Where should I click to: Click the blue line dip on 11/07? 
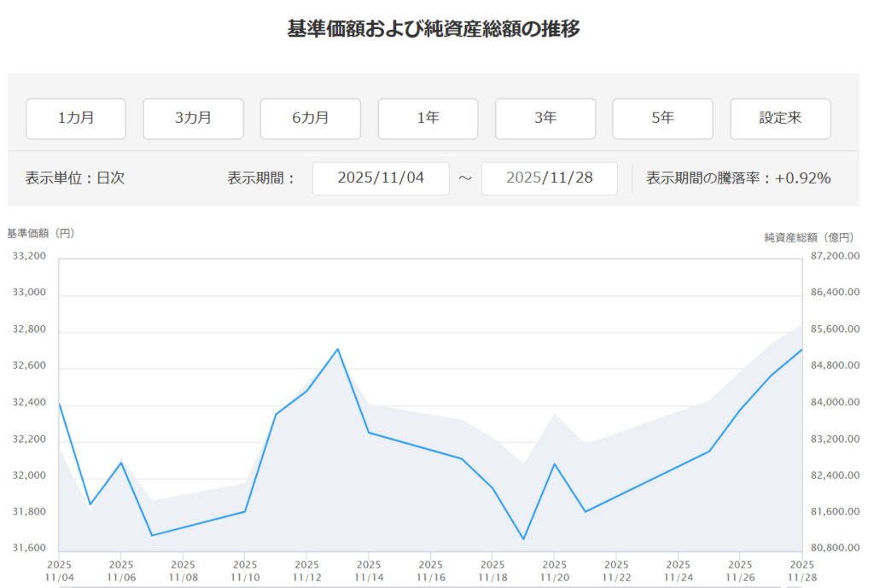click(x=152, y=535)
